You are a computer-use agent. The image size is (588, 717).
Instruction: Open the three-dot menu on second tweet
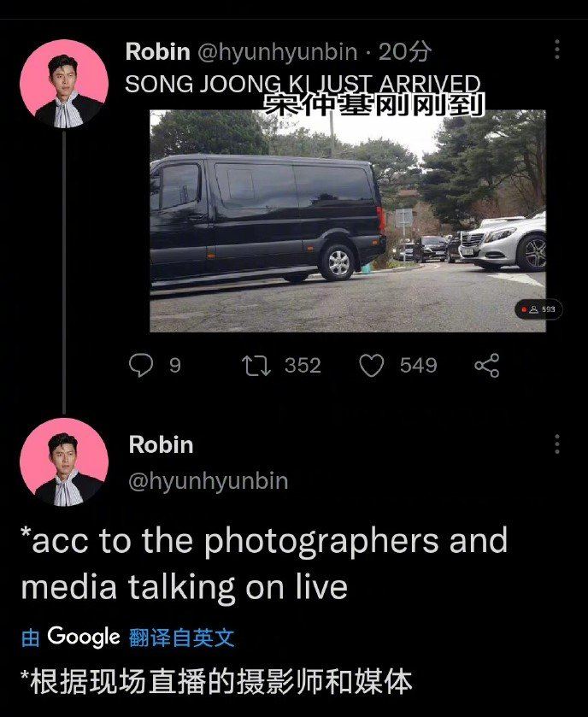coord(557,444)
